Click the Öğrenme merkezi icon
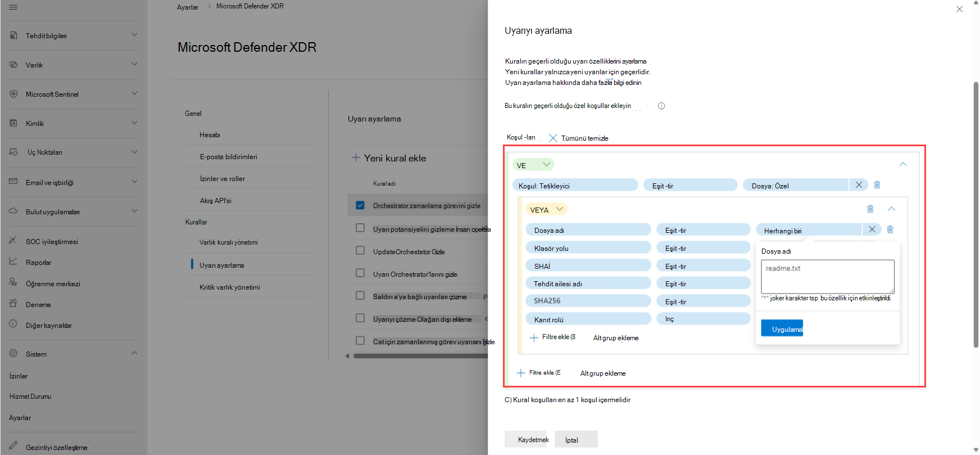The width and height of the screenshot is (980, 455). tap(13, 282)
